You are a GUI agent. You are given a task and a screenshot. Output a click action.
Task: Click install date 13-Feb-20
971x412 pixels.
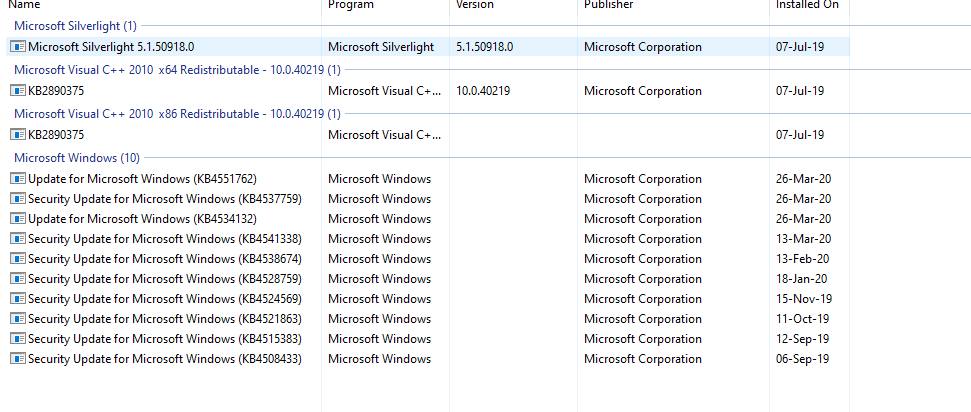point(802,258)
